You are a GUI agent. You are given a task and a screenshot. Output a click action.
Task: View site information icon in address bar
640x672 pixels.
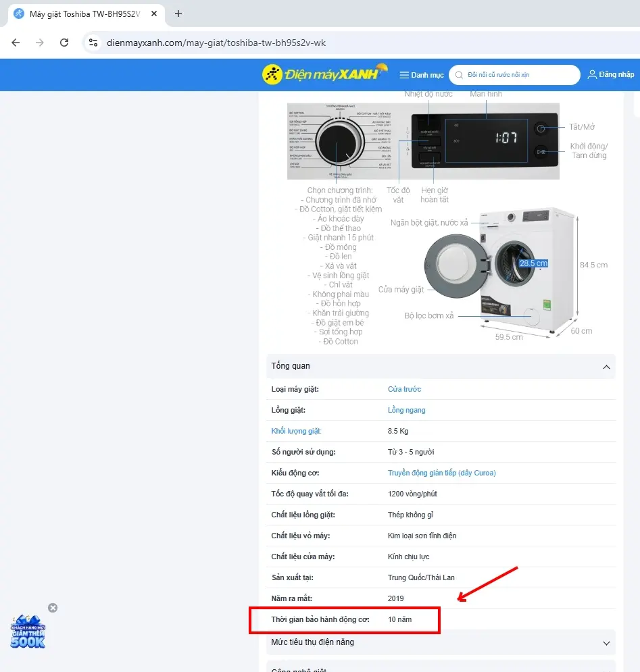coord(93,43)
